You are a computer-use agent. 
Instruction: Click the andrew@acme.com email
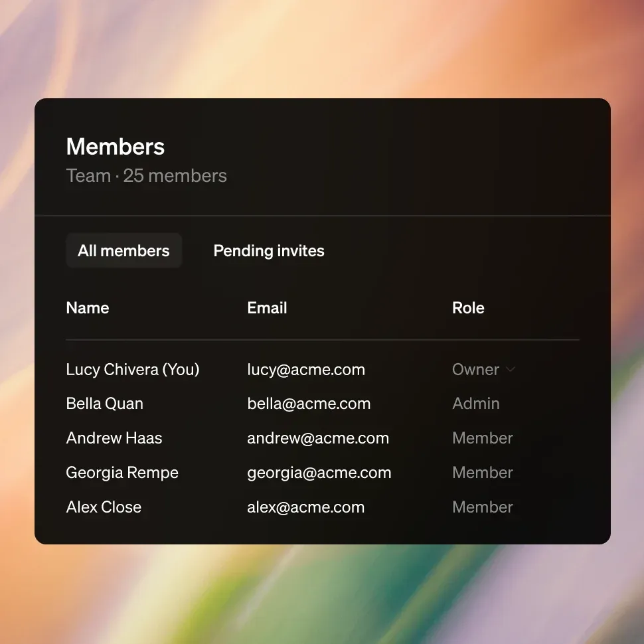(x=318, y=438)
